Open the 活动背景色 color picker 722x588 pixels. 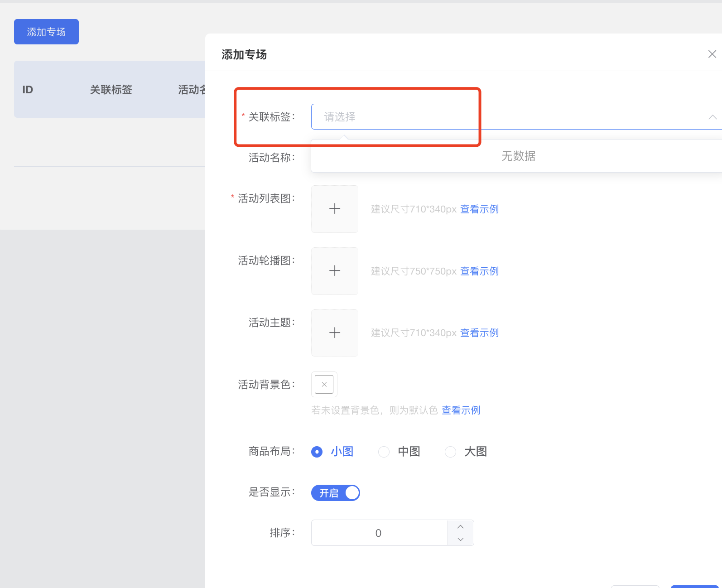(324, 385)
